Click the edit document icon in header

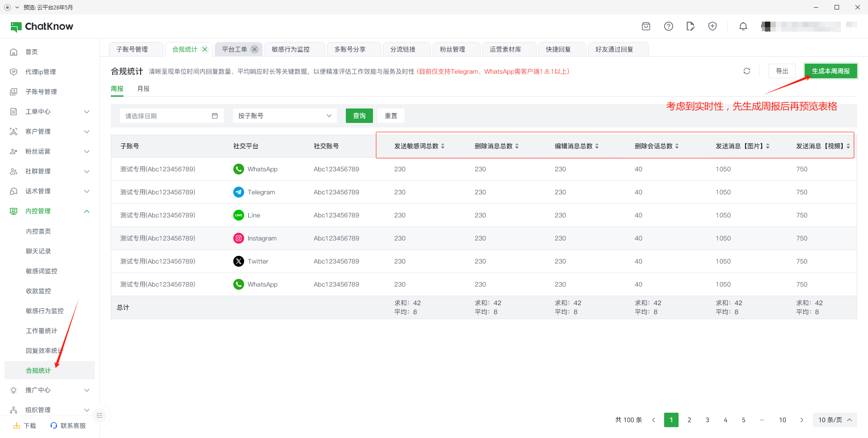point(690,26)
